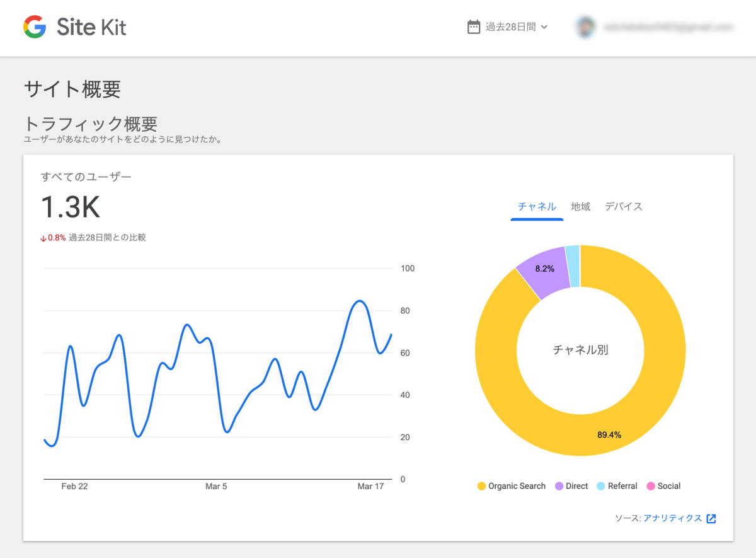The width and height of the screenshot is (756, 558).
Task: Switch to the 地域 tab
Action: coord(580,206)
